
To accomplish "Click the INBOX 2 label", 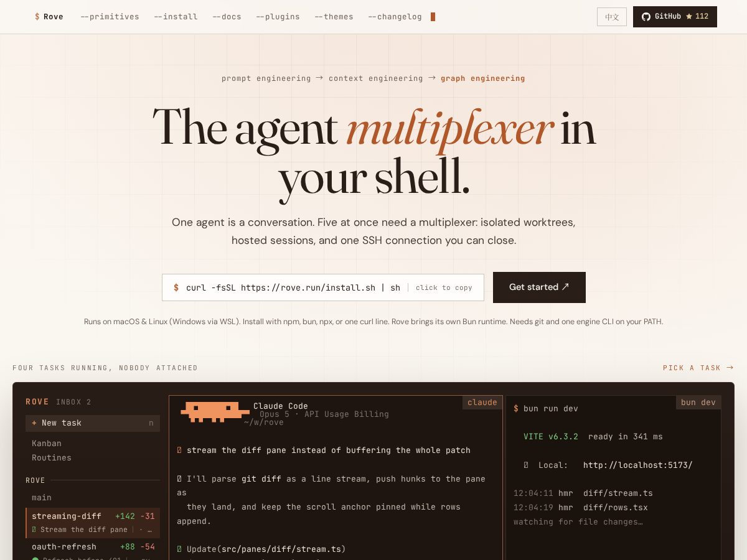I will [x=73, y=402].
